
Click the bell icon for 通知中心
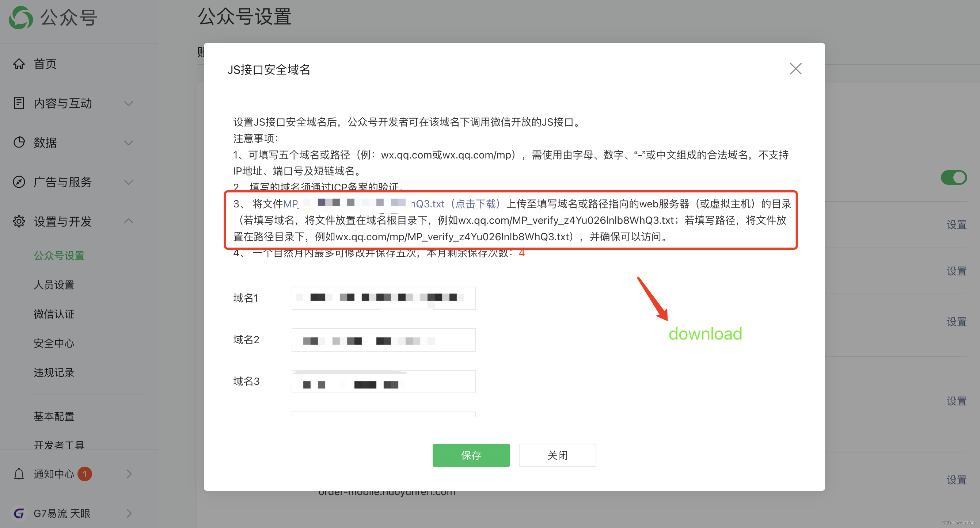pyautogui.click(x=19, y=474)
